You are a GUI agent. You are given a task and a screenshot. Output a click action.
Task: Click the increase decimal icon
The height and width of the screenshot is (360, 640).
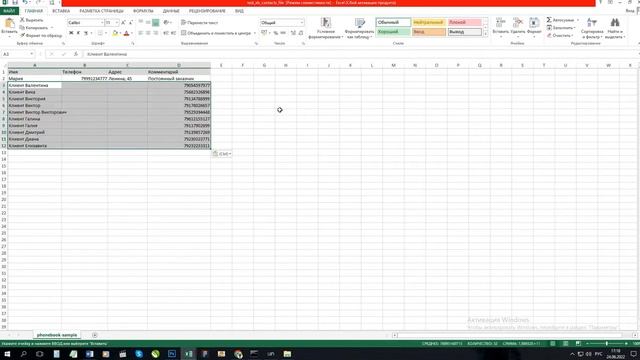(293, 33)
